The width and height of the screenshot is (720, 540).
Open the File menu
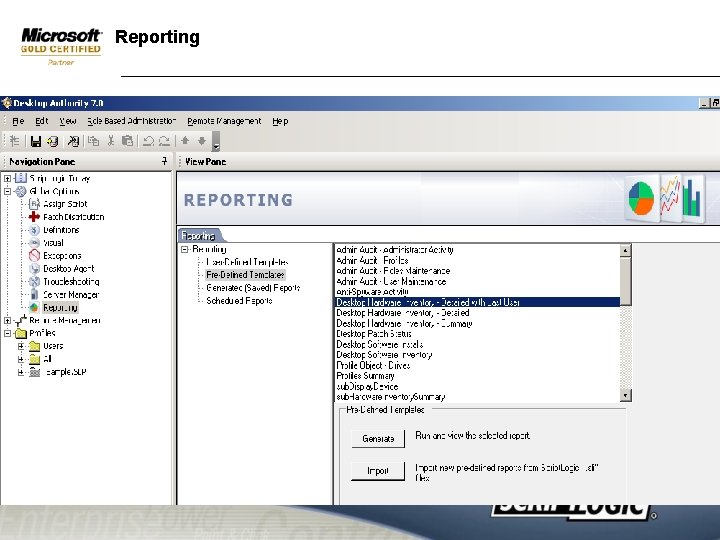[18, 121]
